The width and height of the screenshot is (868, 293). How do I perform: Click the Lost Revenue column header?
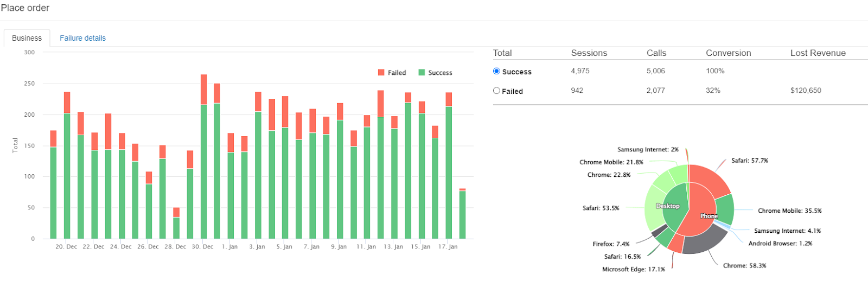[818, 53]
